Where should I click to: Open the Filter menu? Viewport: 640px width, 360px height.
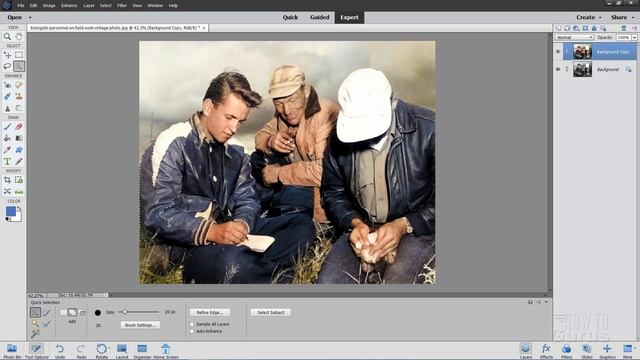[x=122, y=6]
